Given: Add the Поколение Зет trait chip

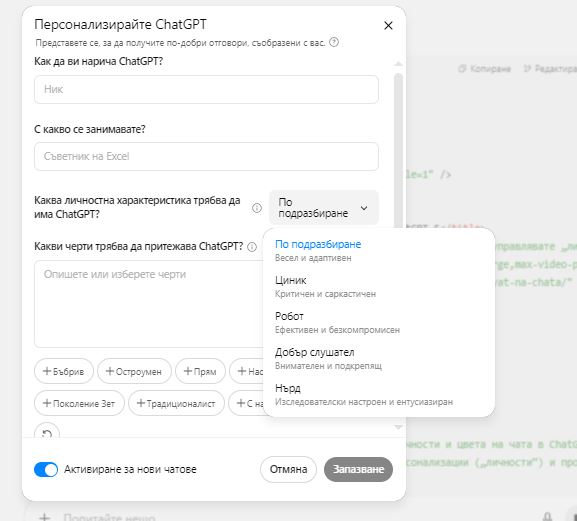Looking at the screenshot, I should pos(79,403).
